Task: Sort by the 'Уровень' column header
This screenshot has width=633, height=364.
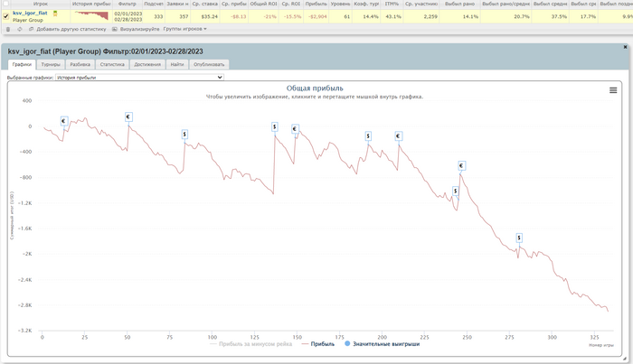Action: click(340, 4)
